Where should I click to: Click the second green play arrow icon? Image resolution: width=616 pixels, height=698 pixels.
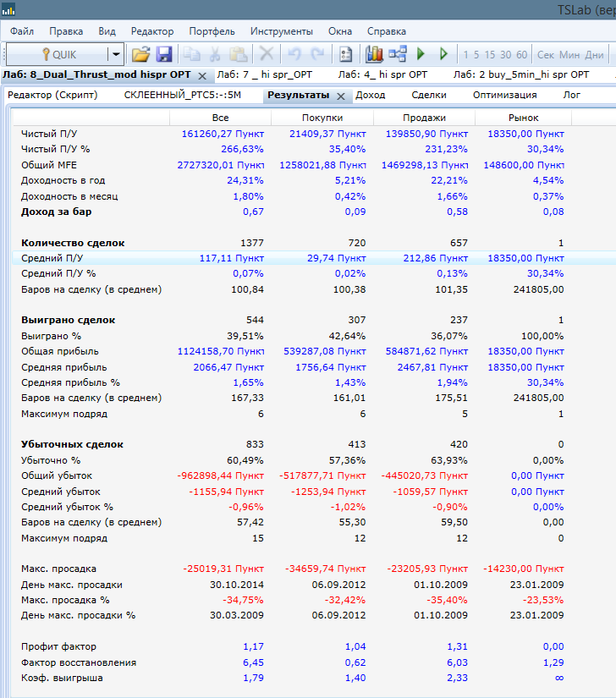coord(443,54)
